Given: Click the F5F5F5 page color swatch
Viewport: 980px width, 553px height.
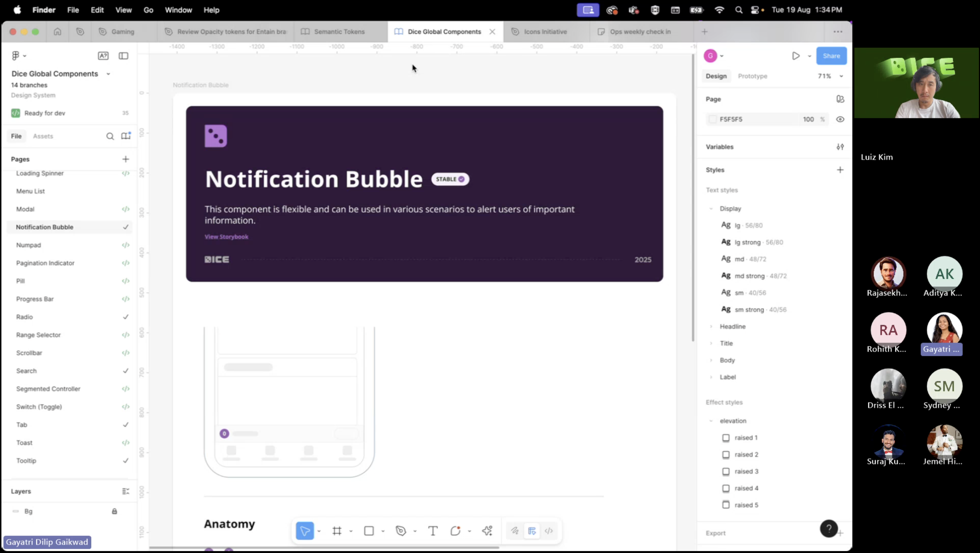Looking at the screenshot, I should [x=712, y=119].
